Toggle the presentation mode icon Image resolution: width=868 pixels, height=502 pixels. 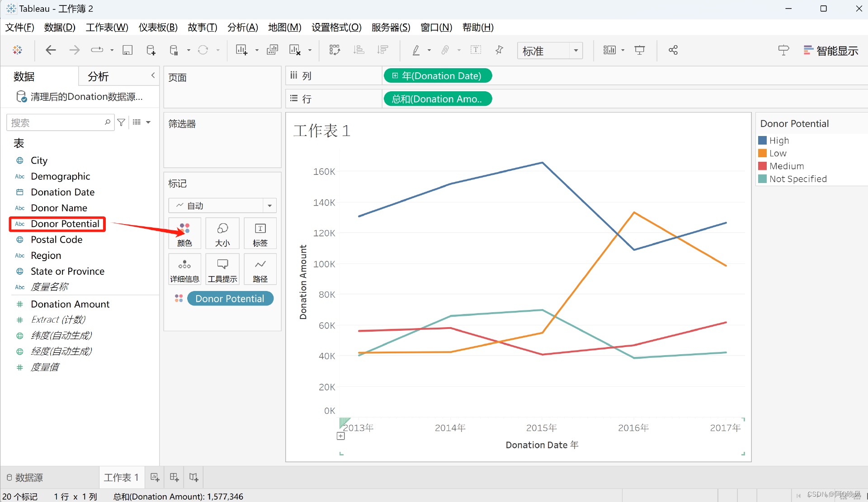[639, 50]
